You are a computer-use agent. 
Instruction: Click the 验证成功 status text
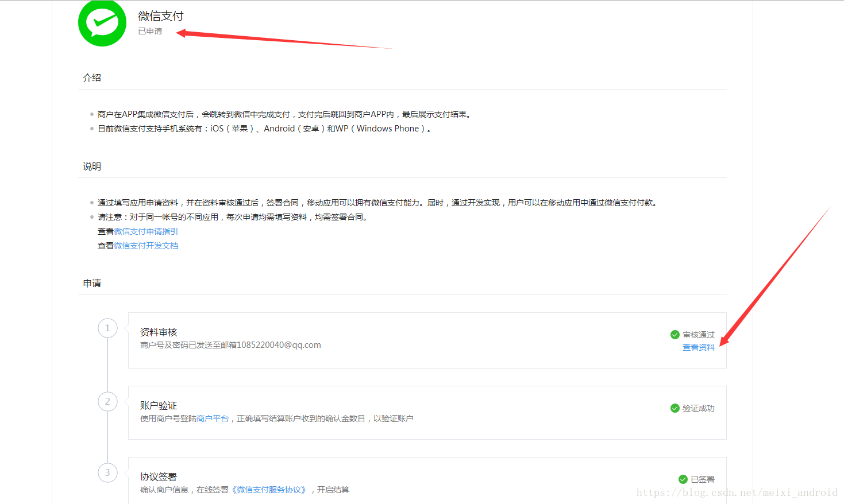(699, 408)
